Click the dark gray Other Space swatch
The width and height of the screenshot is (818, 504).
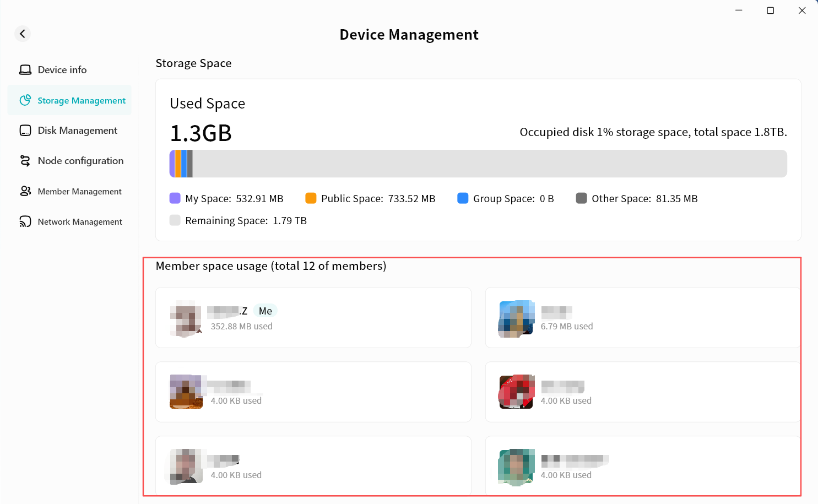tap(581, 198)
